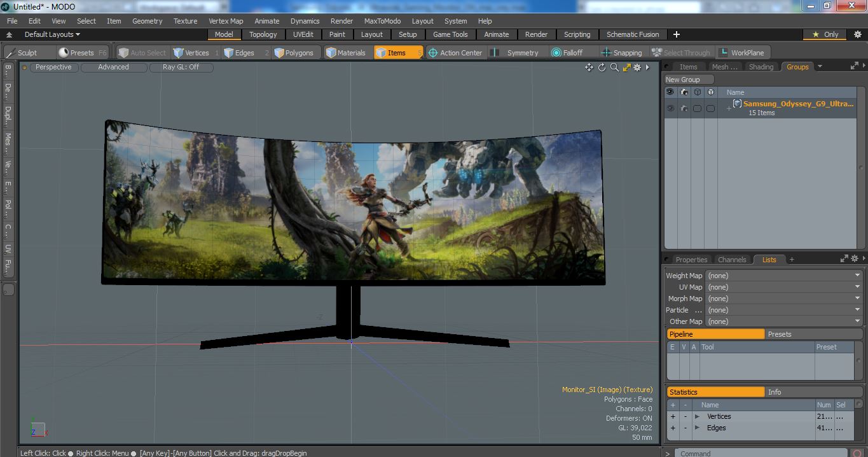This screenshot has width=868, height=457.
Task: Toggle the Ray GL: Off button
Action: coord(181,67)
